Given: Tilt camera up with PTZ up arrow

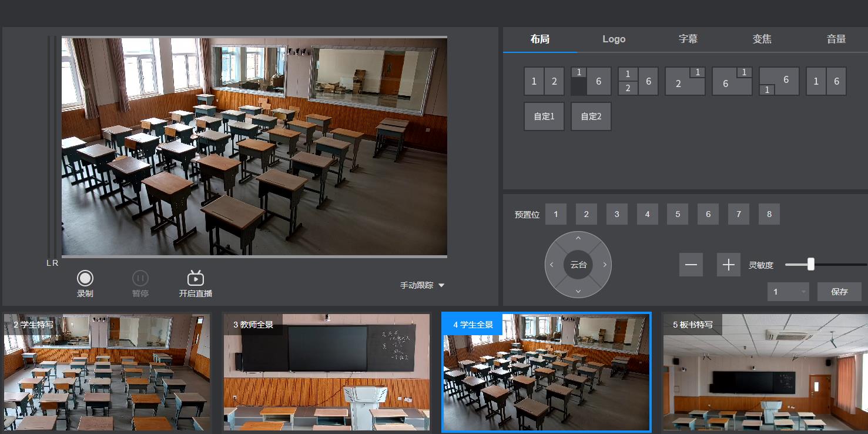Looking at the screenshot, I should [x=578, y=239].
